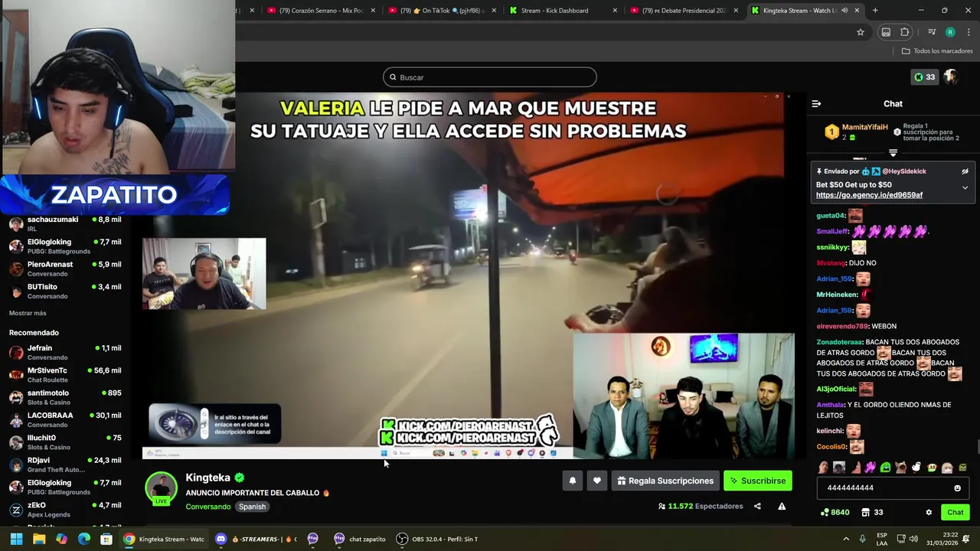
Task: Click the Spanish language tag
Action: tap(252, 507)
